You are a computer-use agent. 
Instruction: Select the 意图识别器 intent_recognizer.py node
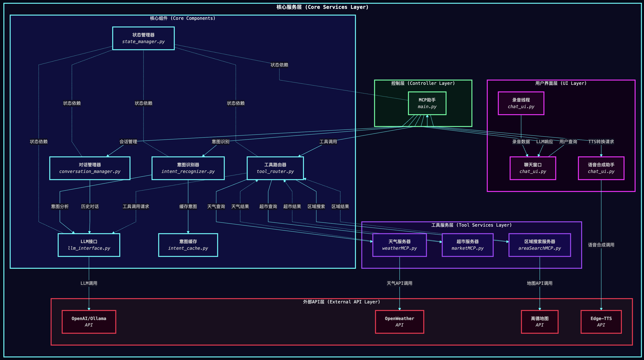click(188, 168)
